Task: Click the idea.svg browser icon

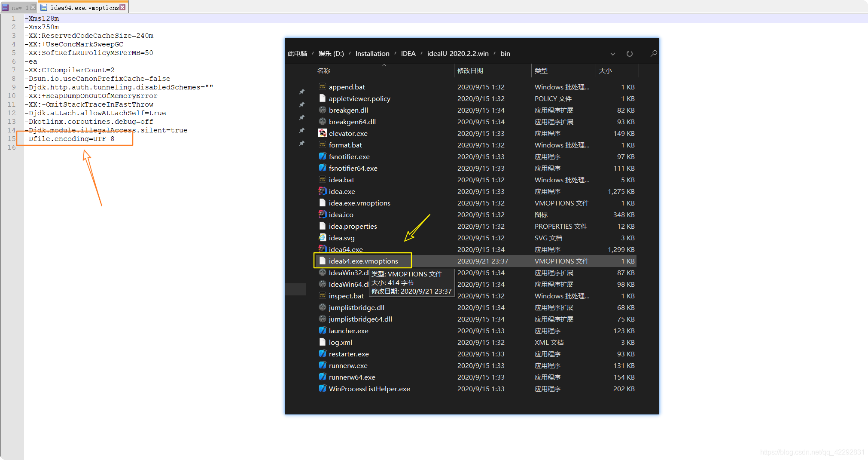Action: coord(322,238)
